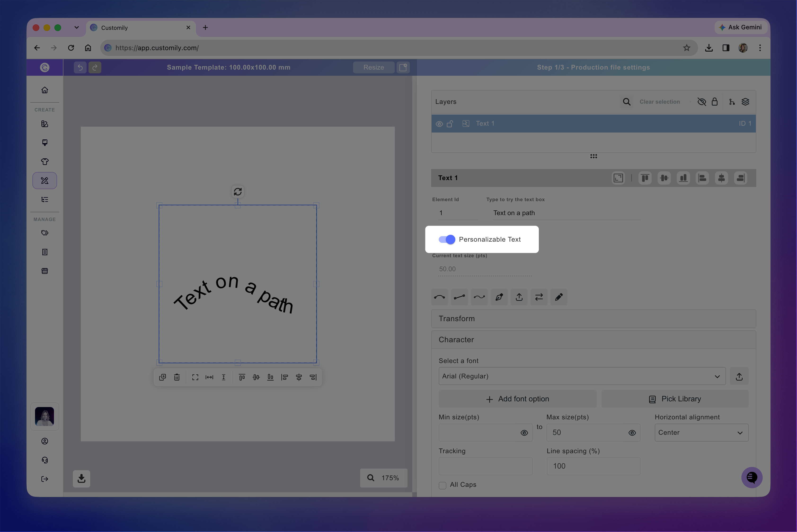
Task: Duplicate the selected element icon
Action: [x=163, y=377]
